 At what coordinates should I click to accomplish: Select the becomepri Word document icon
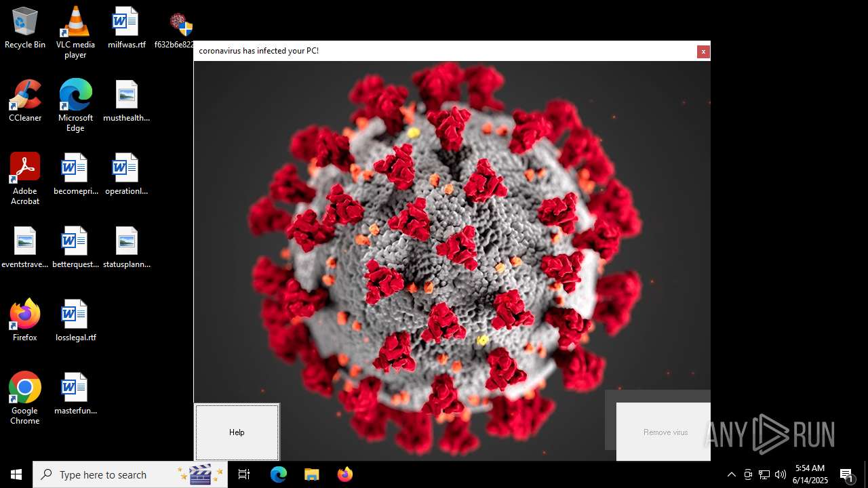pyautogui.click(x=75, y=174)
